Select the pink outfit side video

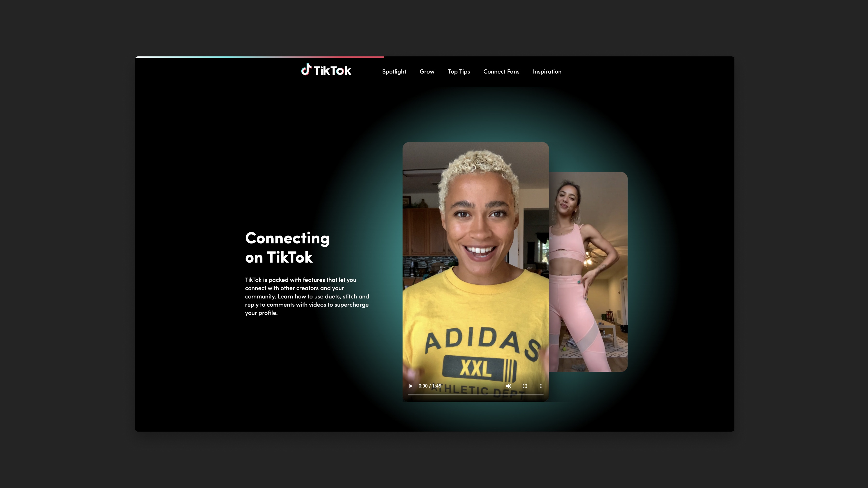click(x=588, y=271)
